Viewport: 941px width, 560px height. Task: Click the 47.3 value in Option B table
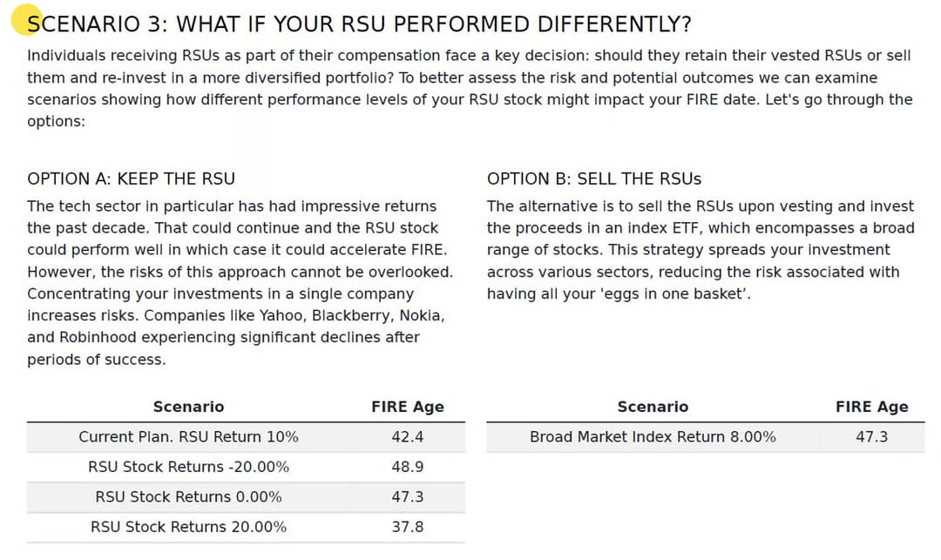[x=871, y=436]
